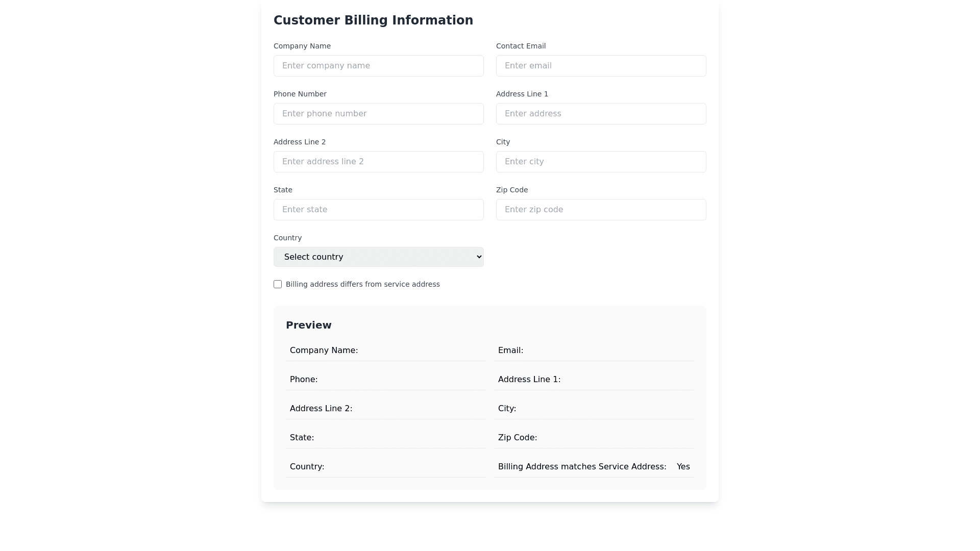Focus the Address Line 2 input
980x551 pixels.
[378, 162]
